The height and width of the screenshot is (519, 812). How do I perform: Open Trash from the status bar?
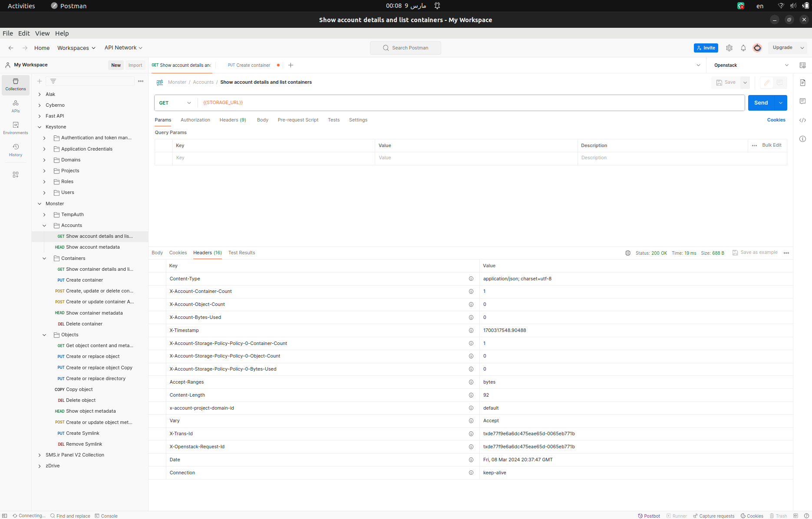click(778, 516)
